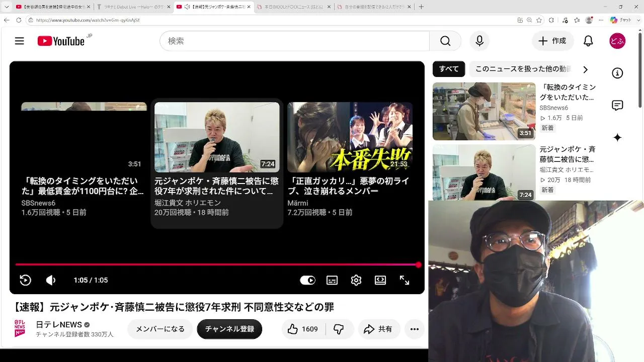Show more filter chips with the arrow
Screen dimensions: 644x362
585,69
